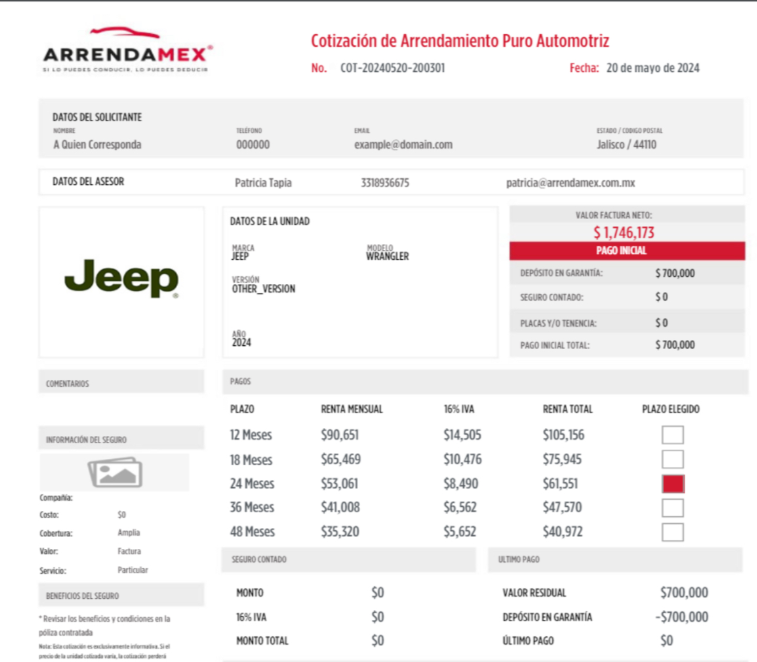Viewport: 757px width, 662px height.
Task: Click the Información del Seguro header
Action: [86, 439]
